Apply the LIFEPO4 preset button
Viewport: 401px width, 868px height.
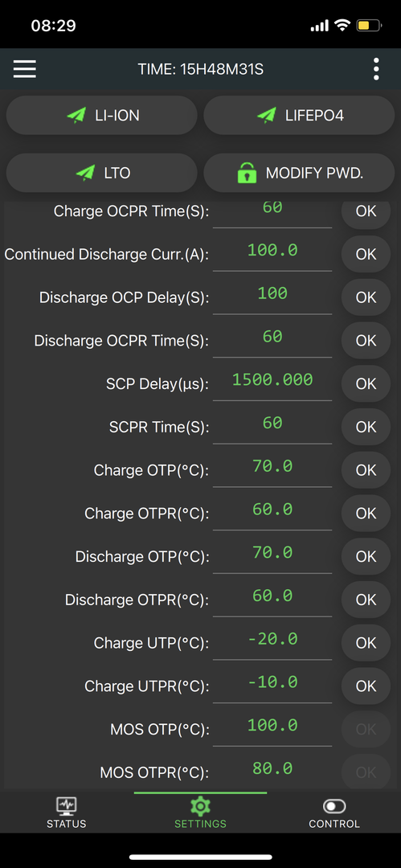299,115
